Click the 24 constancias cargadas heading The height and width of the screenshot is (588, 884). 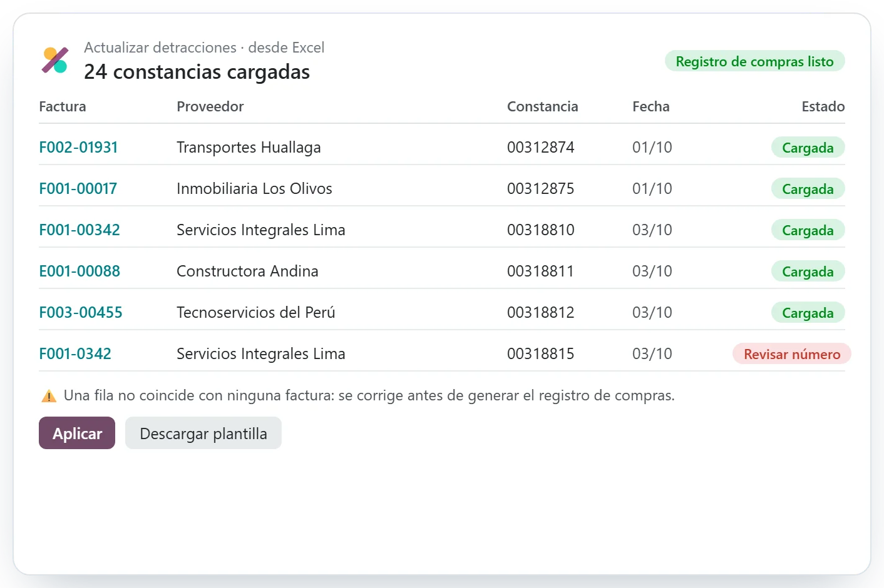(197, 72)
